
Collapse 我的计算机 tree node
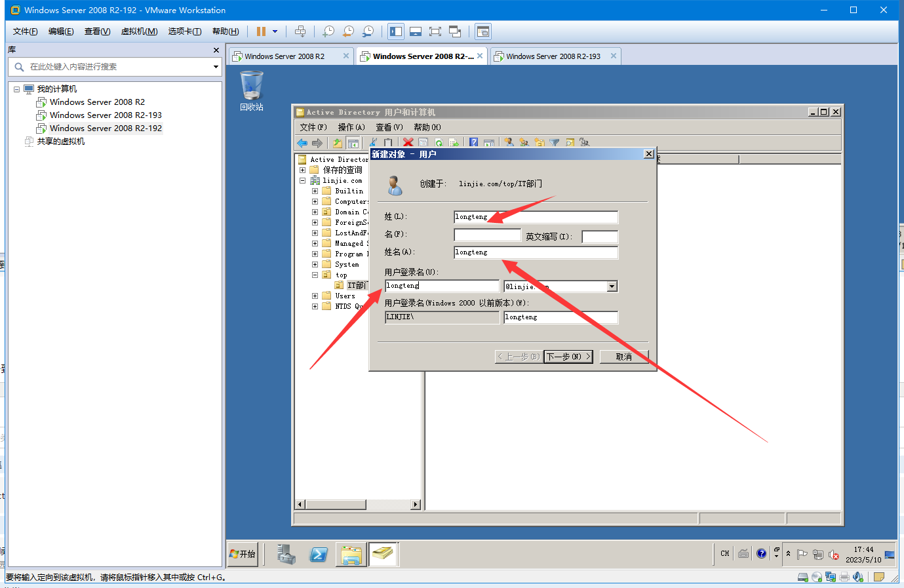pyautogui.click(x=16, y=89)
